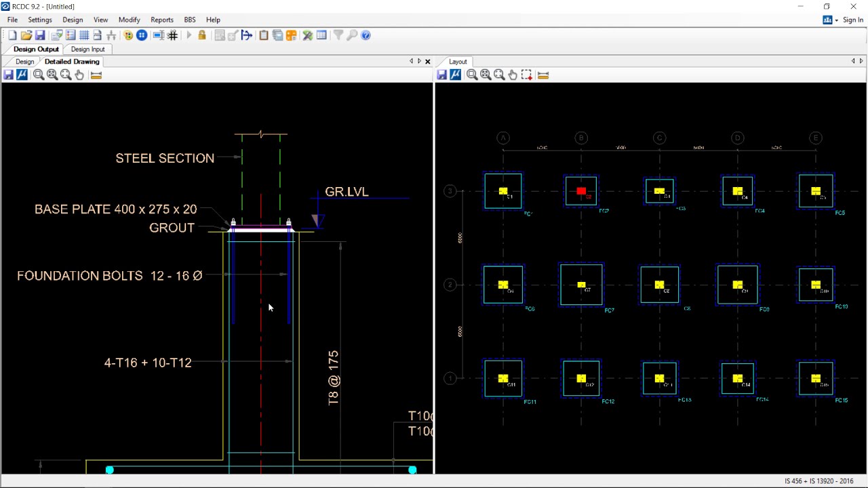Save the Layout view with floppy icon
Viewport: 868px width, 488px height.
(x=441, y=75)
